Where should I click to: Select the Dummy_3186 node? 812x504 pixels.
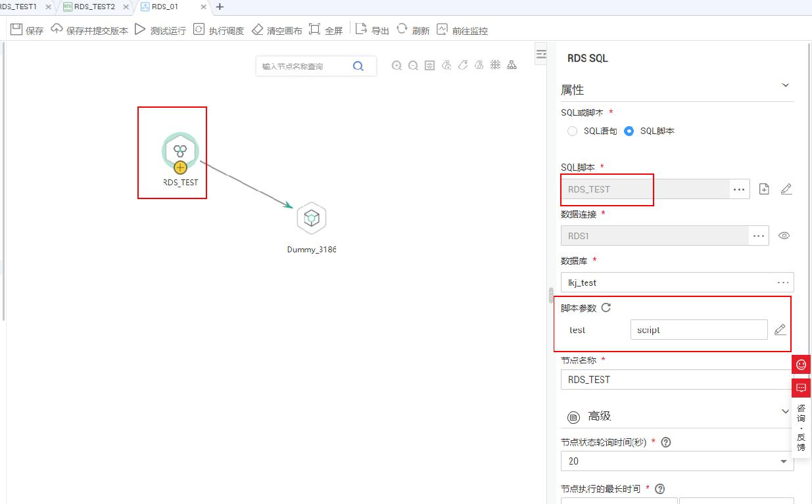312,218
